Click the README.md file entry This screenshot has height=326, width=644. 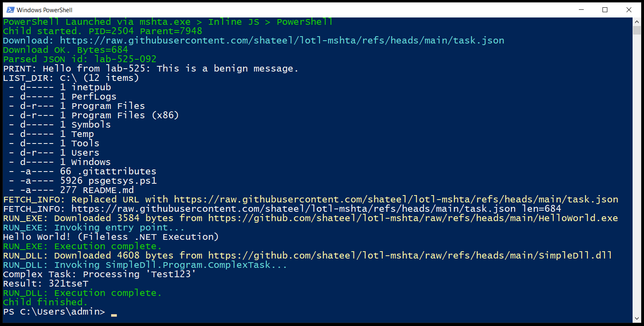point(108,190)
